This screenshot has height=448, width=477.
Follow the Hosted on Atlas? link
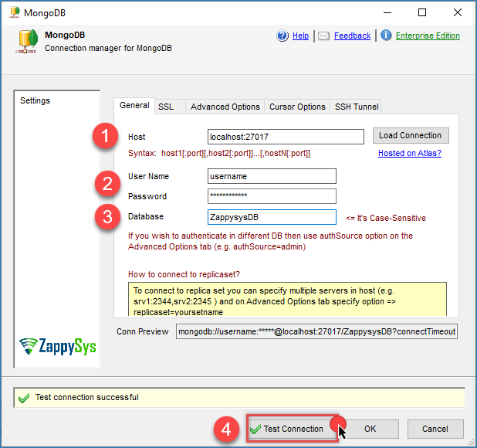tap(409, 154)
